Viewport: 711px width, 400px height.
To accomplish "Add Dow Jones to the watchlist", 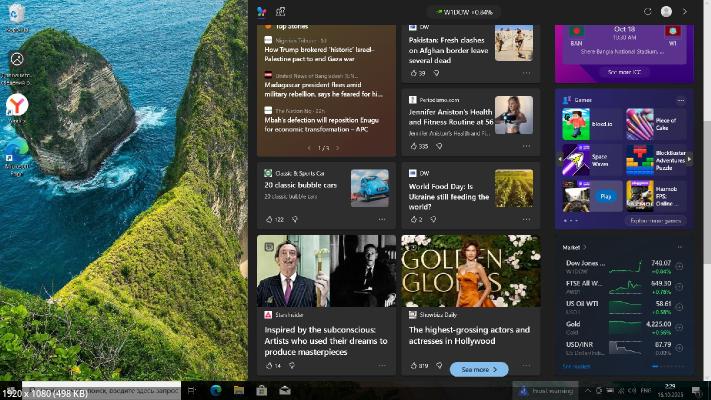I will tap(680, 266).
